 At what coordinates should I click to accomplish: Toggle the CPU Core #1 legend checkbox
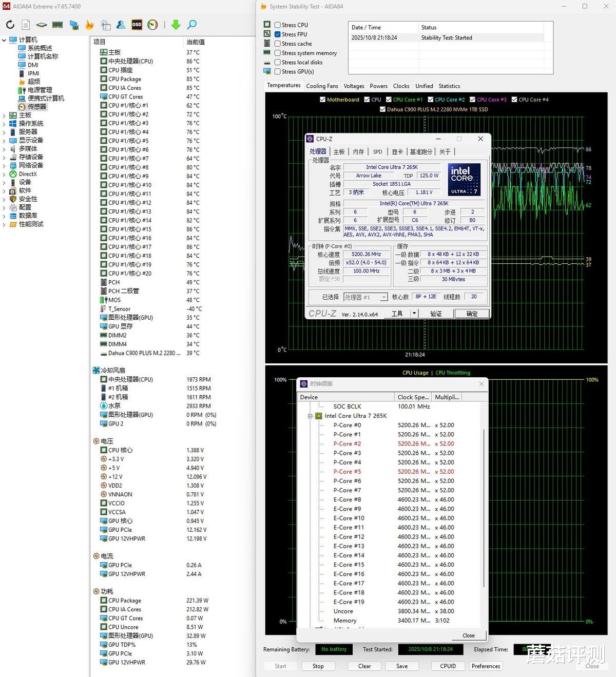coord(389,100)
